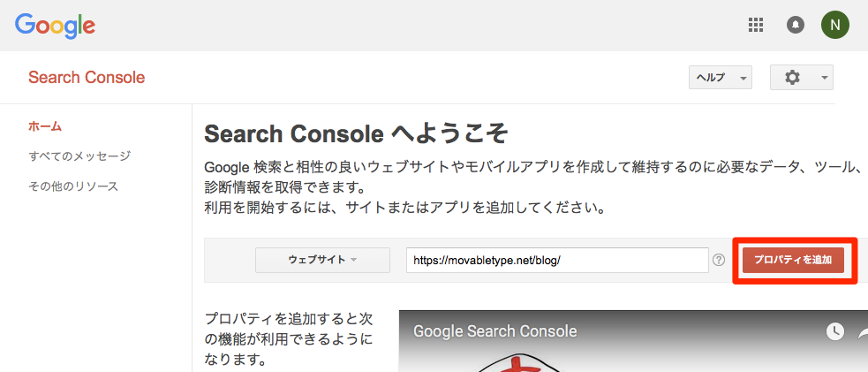
Task: Click the question mark help icon
Action: tap(719, 260)
